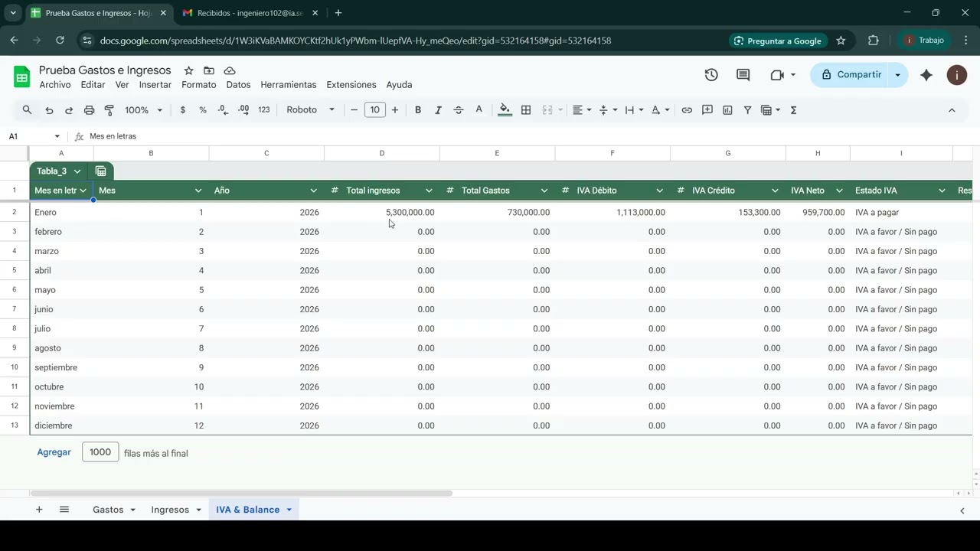
Task: Click the insert link icon
Action: [687, 110]
